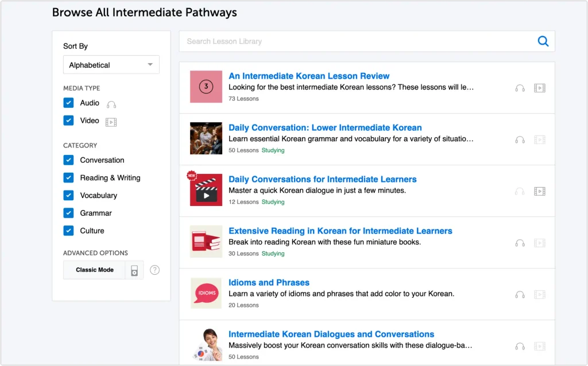The width and height of the screenshot is (588, 366).
Task: Click headphones icon for Idioms and Phrases
Action: [520, 295]
